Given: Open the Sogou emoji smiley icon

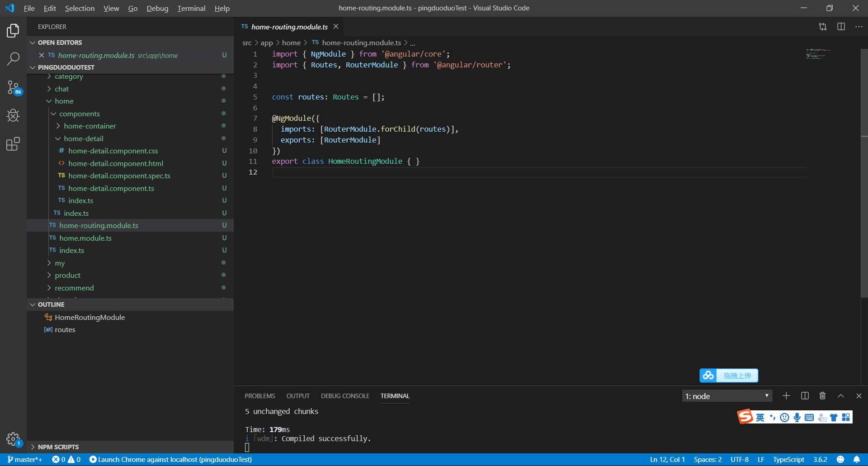Looking at the screenshot, I should [785, 417].
